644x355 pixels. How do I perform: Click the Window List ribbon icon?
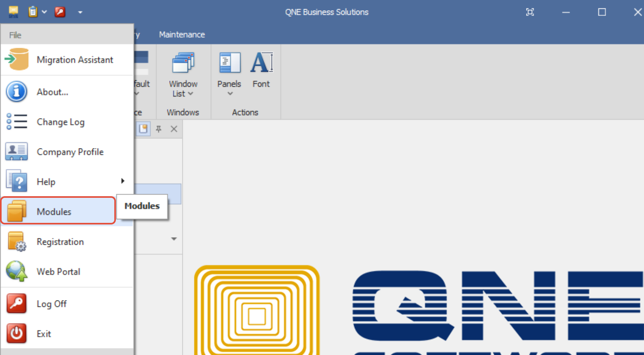coord(183,62)
